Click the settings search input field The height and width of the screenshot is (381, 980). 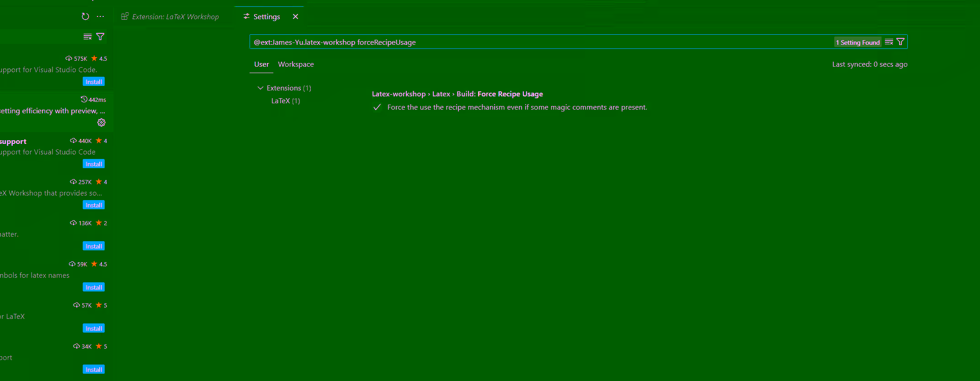point(539,42)
